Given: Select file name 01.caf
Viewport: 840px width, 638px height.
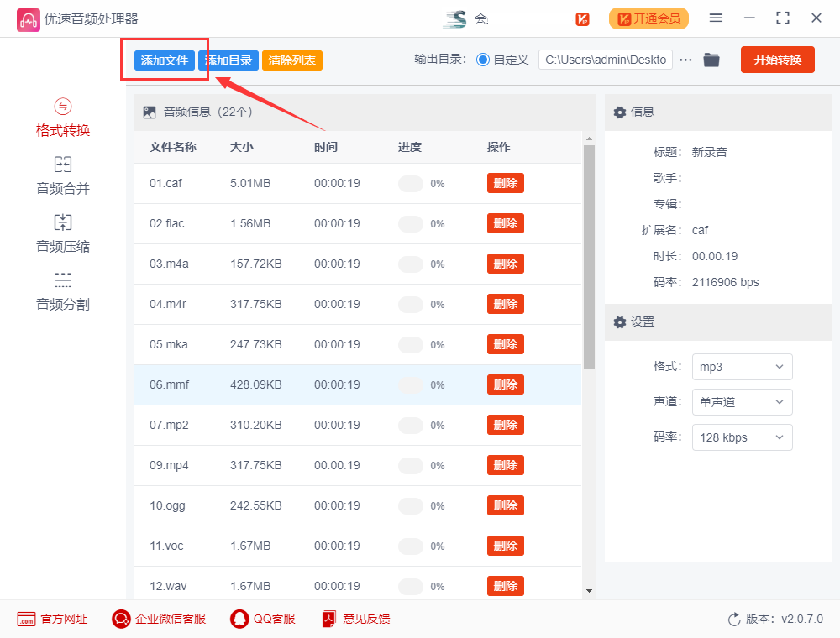Looking at the screenshot, I should (x=165, y=184).
